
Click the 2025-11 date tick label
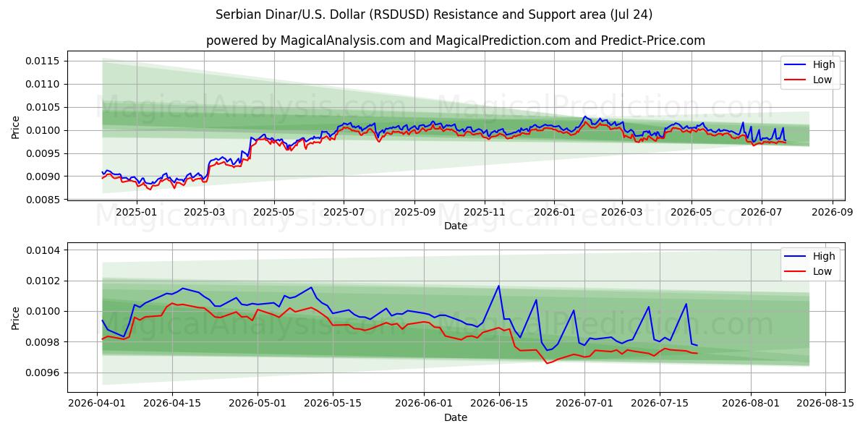pos(485,212)
